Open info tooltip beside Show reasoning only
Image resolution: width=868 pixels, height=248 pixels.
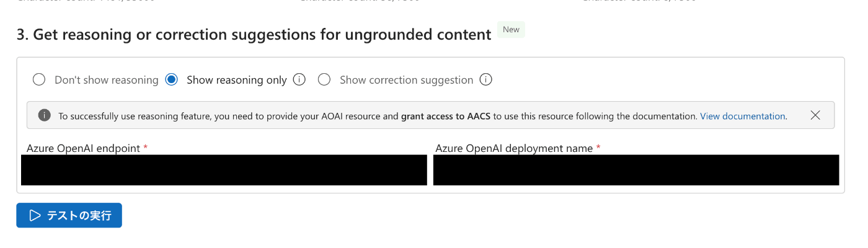299,79
